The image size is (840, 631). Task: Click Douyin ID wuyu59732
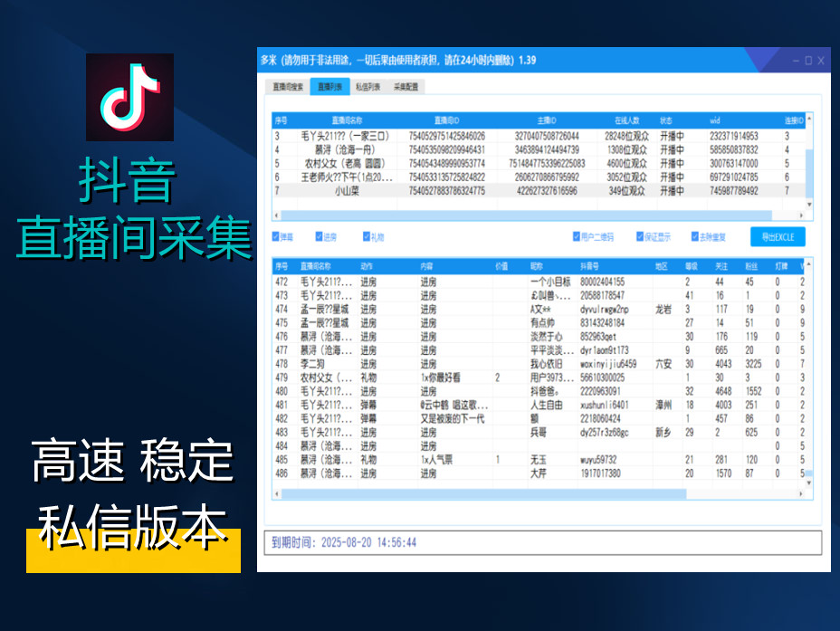[598, 460]
